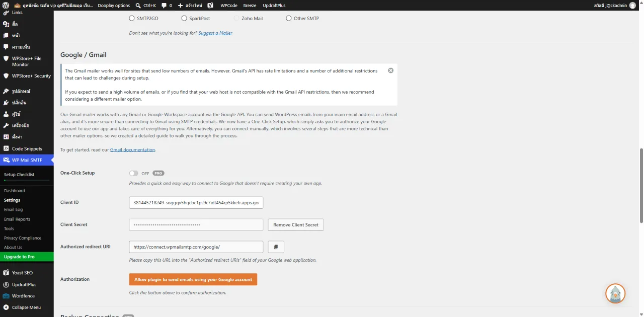Image resolution: width=644 pixels, height=317 pixels.
Task: Click the pages menu icon (หน้า)
Action: pos(6,36)
